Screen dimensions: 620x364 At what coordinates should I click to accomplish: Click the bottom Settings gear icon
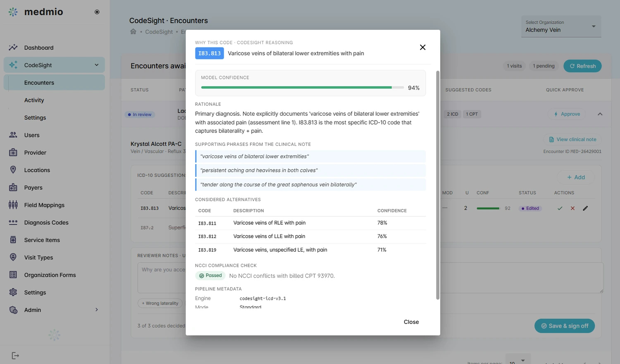pos(13,293)
